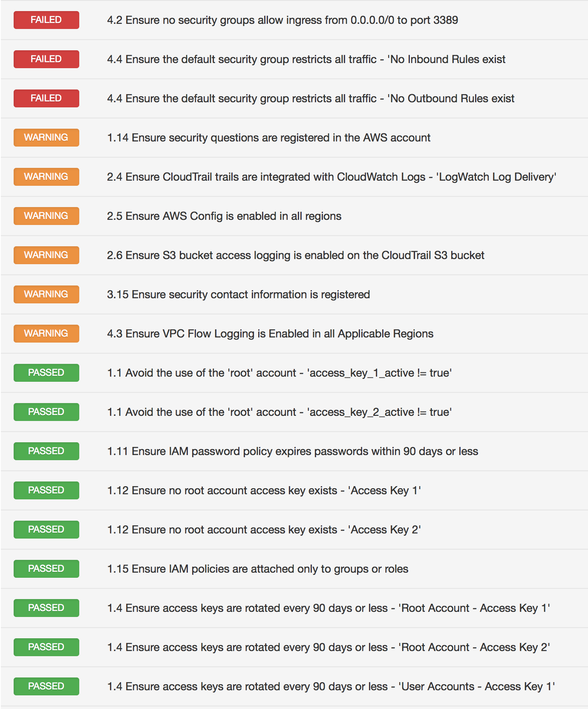Click the 3.15 security contact information entry
Viewport: 588px width, 709px height.
[238, 294]
